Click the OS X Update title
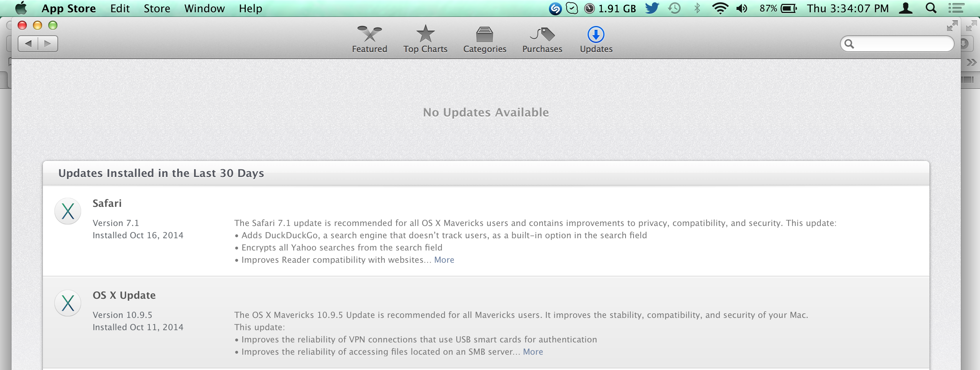 tap(124, 295)
